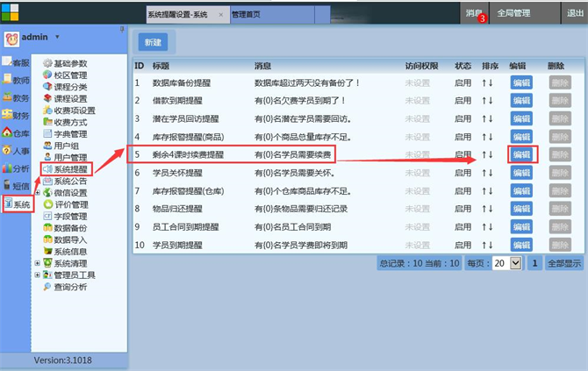
Task: Move 潜在学员回访提醒 row up
Action: [x=484, y=118]
